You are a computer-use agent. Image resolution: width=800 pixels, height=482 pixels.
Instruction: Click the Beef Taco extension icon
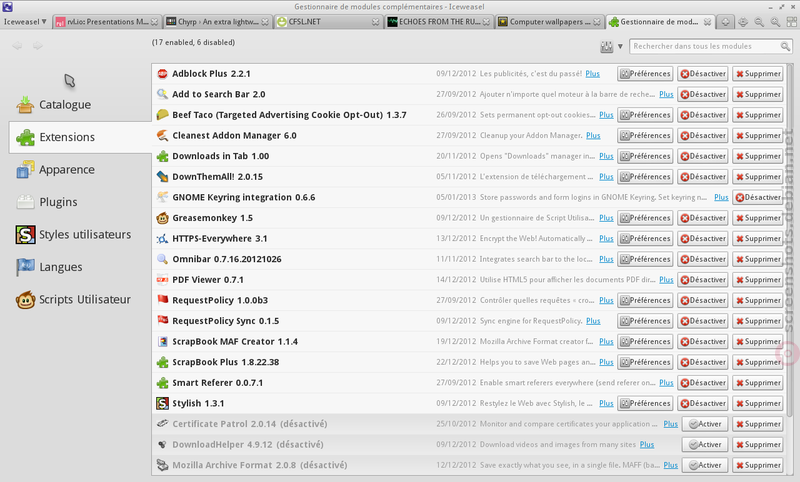162,115
